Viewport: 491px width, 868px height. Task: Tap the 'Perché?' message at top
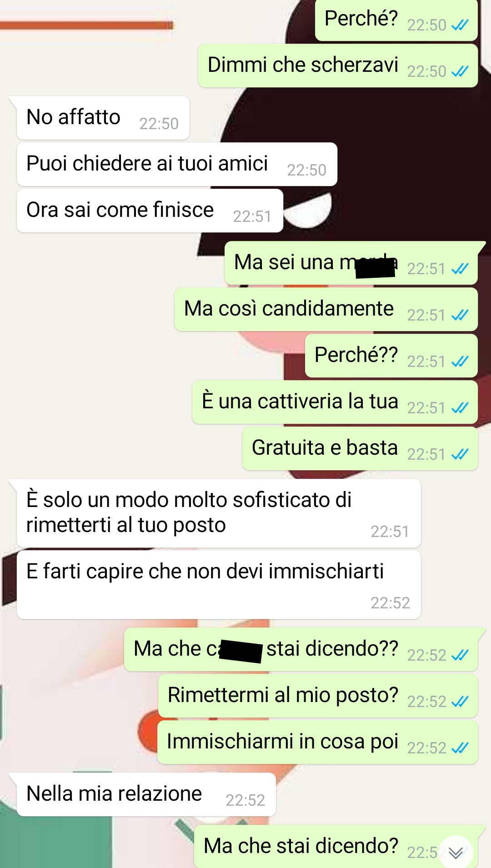(396, 20)
